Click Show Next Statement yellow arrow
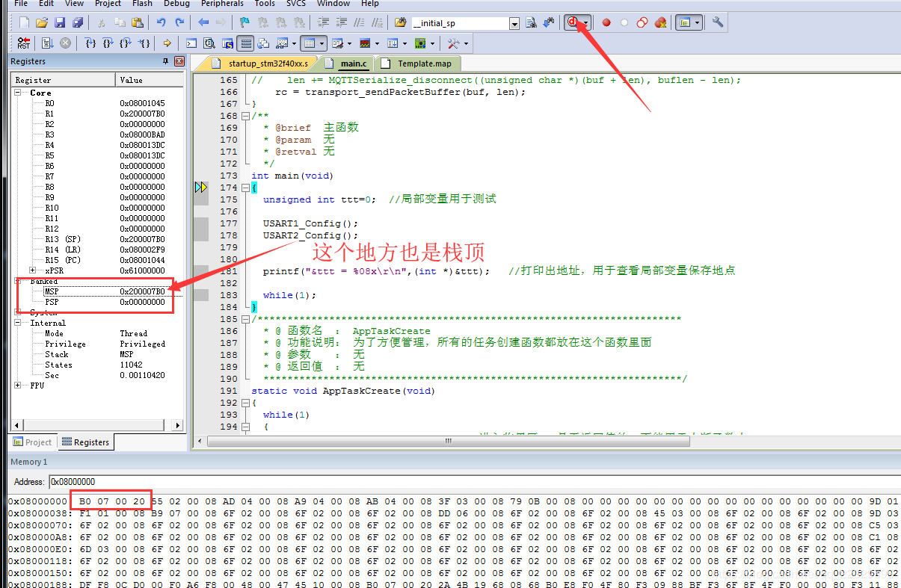The width and height of the screenshot is (901, 588). tap(167, 43)
